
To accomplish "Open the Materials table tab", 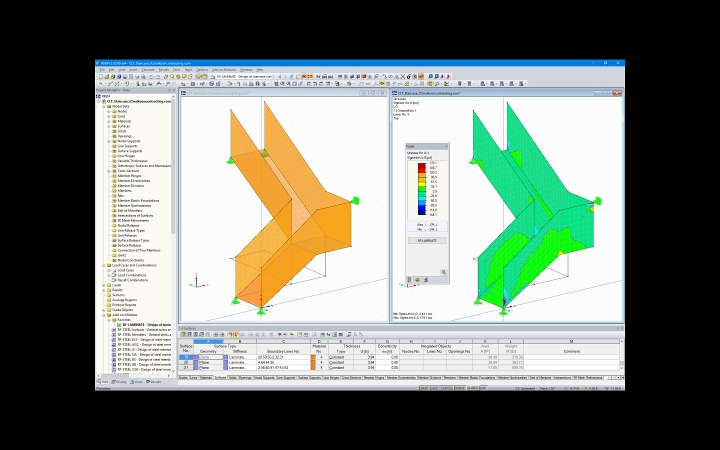I will 206,377.
